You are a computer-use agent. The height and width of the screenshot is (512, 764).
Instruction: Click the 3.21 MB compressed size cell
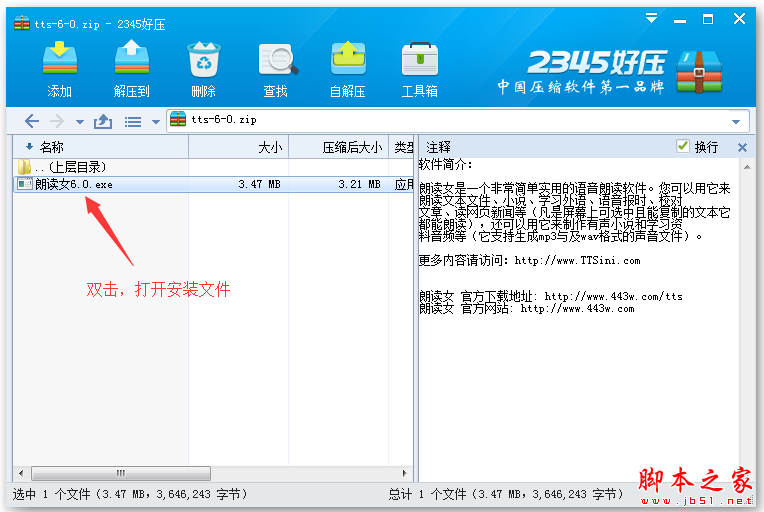pyautogui.click(x=359, y=184)
